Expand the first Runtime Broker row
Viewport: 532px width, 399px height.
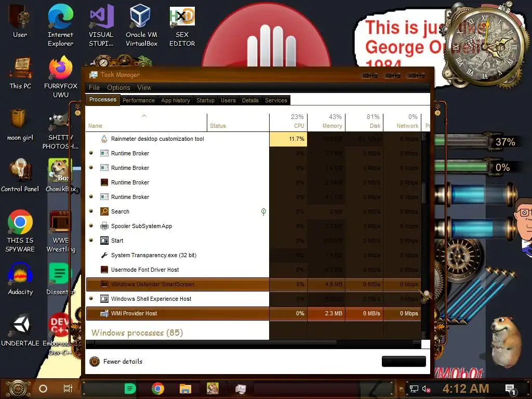tap(91, 153)
